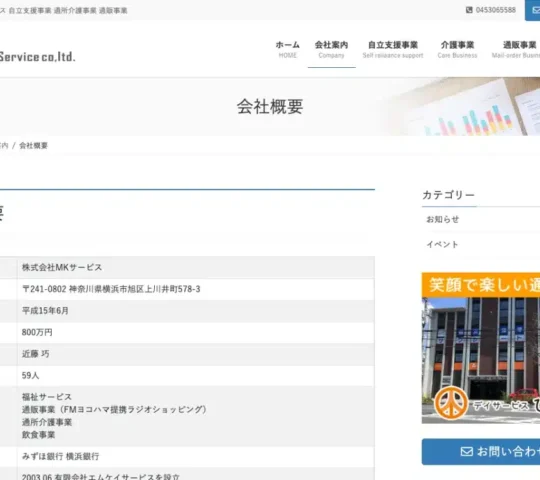
Task: Open the 会社案内 Company menu
Action: tap(331, 50)
